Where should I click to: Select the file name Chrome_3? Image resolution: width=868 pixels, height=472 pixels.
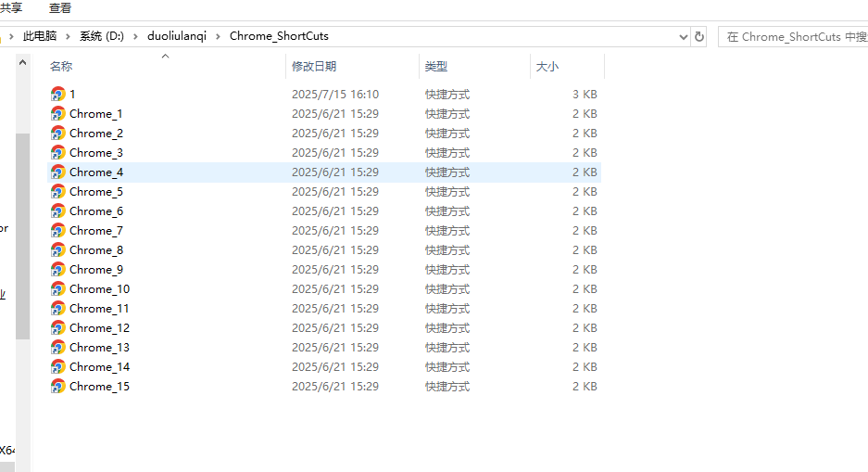[x=96, y=152]
